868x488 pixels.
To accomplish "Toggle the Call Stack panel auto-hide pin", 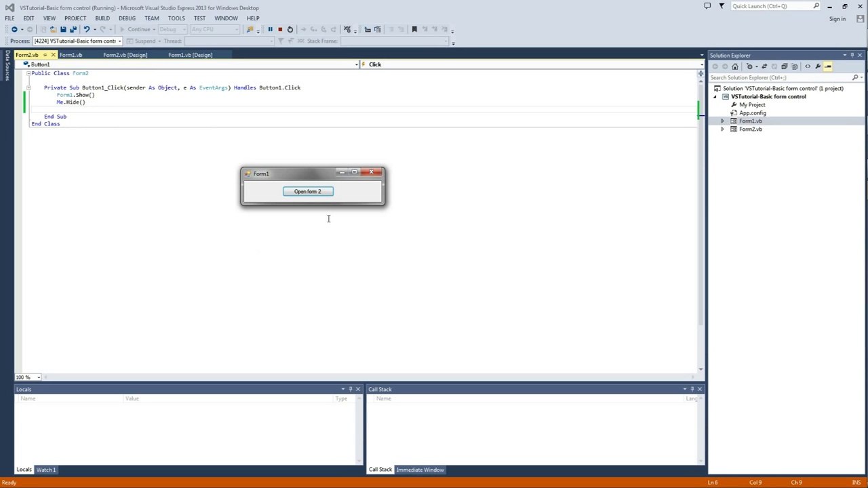I will pos(692,389).
